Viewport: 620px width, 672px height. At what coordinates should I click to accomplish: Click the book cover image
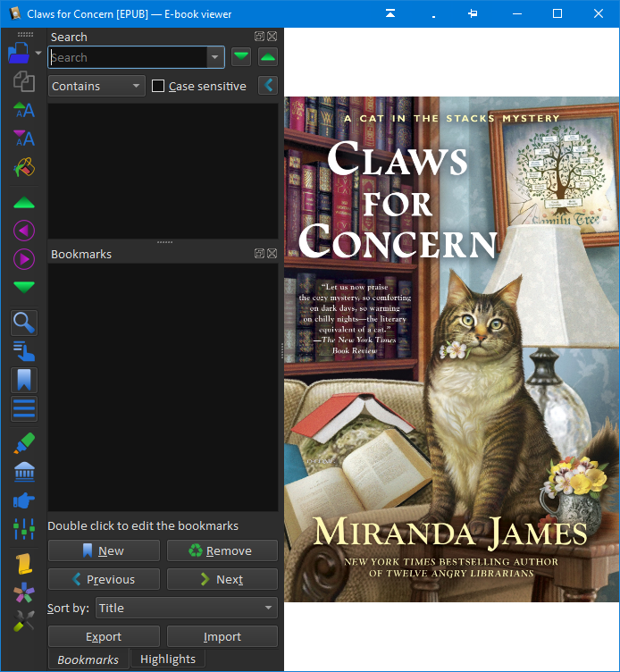point(452,349)
